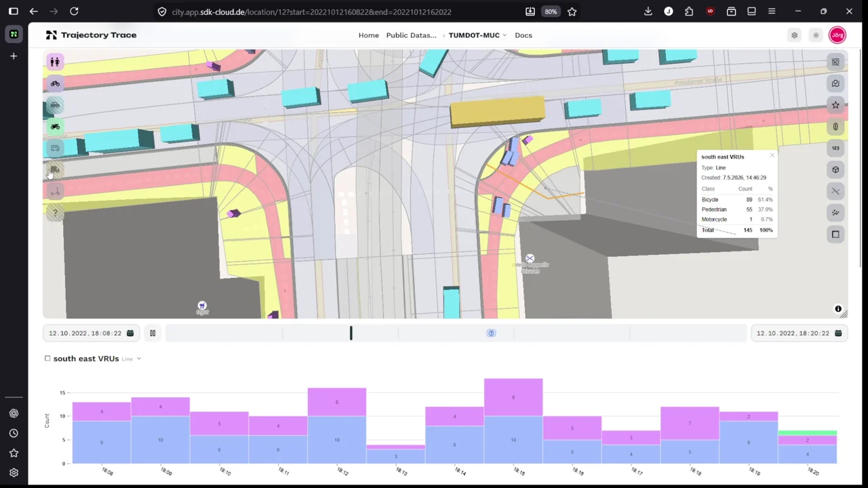Click the browser reload button

(x=74, y=12)
